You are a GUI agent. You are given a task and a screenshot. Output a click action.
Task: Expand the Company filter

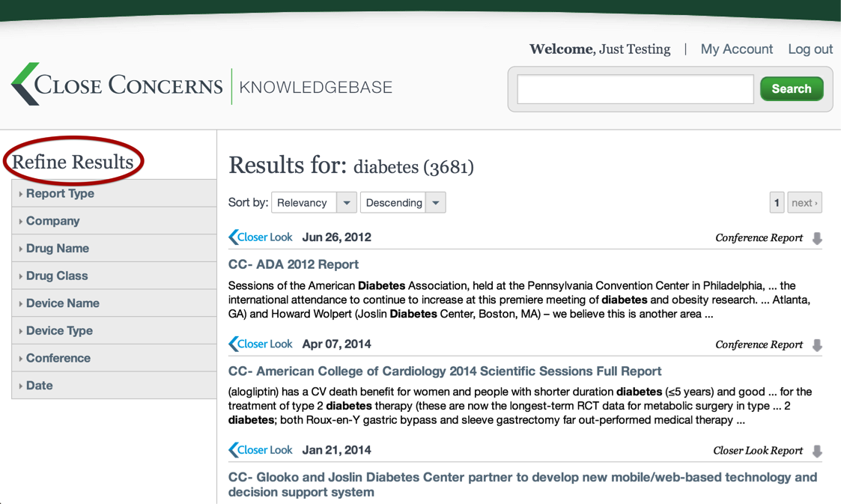(x=115, y=221)
